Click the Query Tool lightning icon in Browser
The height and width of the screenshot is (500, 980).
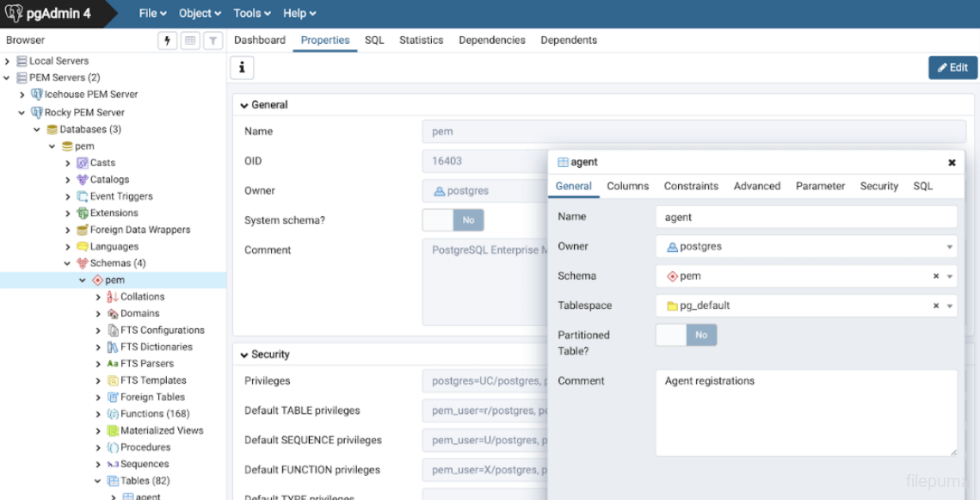coord(167,40)
